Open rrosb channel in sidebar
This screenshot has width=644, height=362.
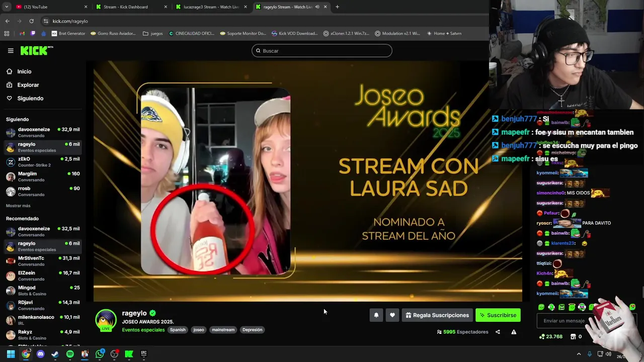[43, 192]
